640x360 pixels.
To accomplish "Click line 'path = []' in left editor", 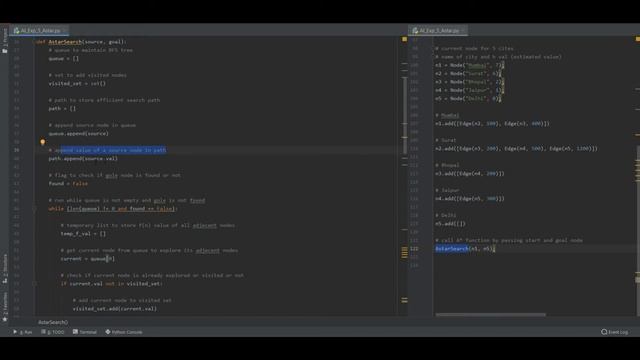I will click(62, 109).
